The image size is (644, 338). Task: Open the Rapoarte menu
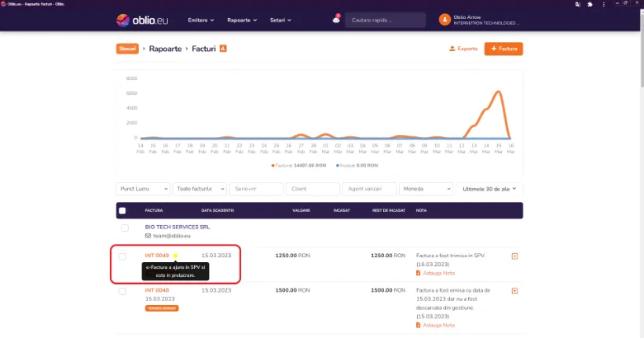[242, 20]
